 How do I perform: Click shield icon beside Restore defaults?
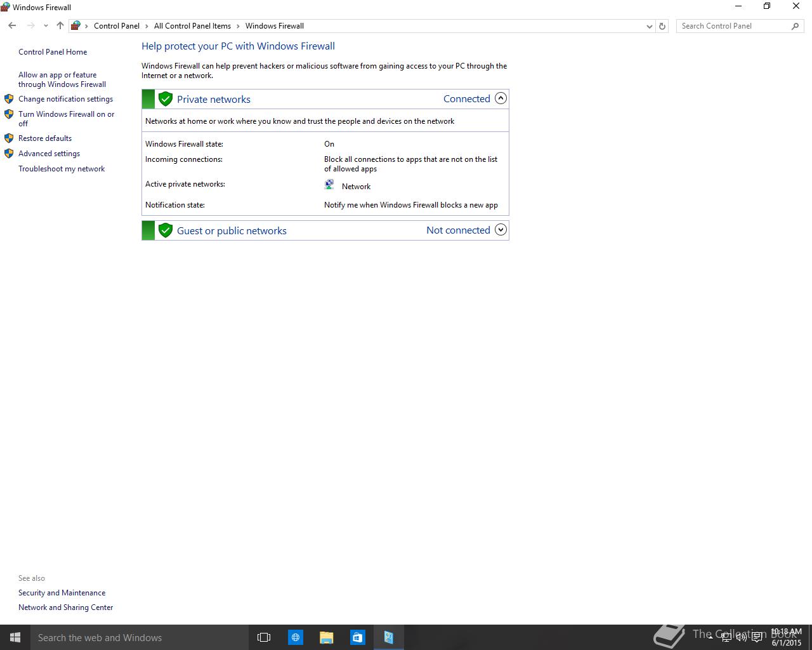9,138
